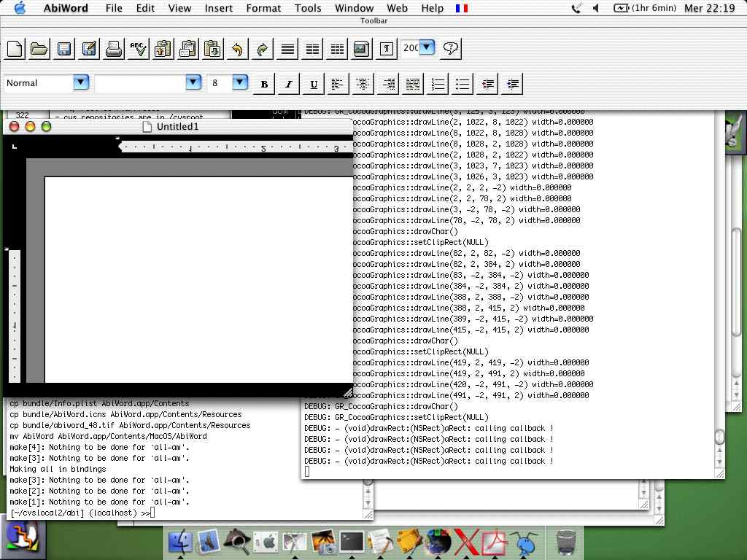Save the document with floppy disk icon
747x560 pixels.
coord(64,49)
